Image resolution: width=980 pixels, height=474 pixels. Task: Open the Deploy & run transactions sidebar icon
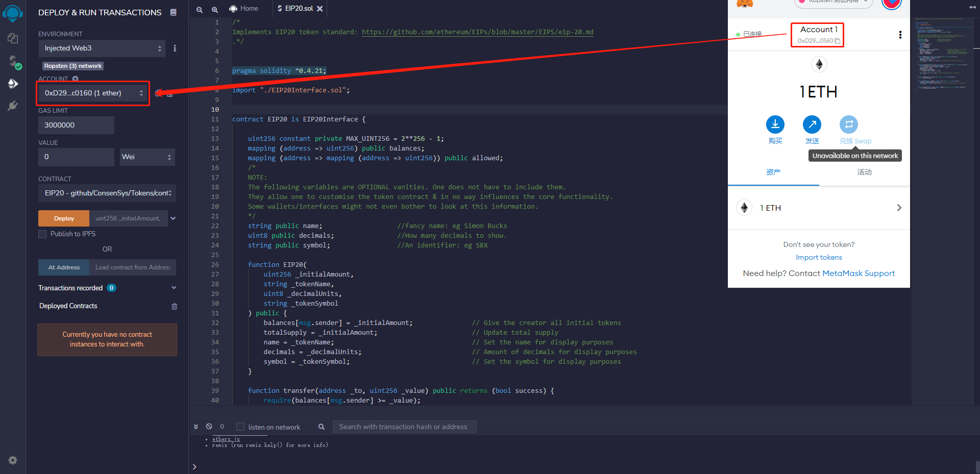click(13, 84)
